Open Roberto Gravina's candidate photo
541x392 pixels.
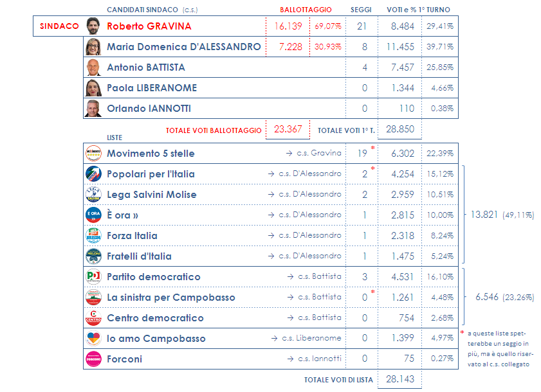pyautogui.click(x=93, y=26)
